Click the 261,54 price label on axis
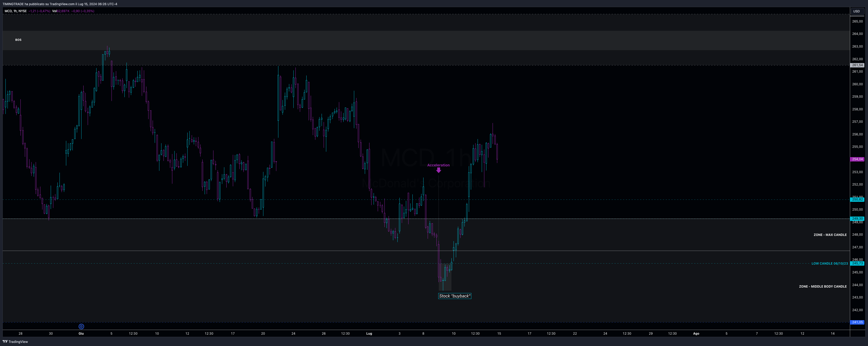 [857, 65]
